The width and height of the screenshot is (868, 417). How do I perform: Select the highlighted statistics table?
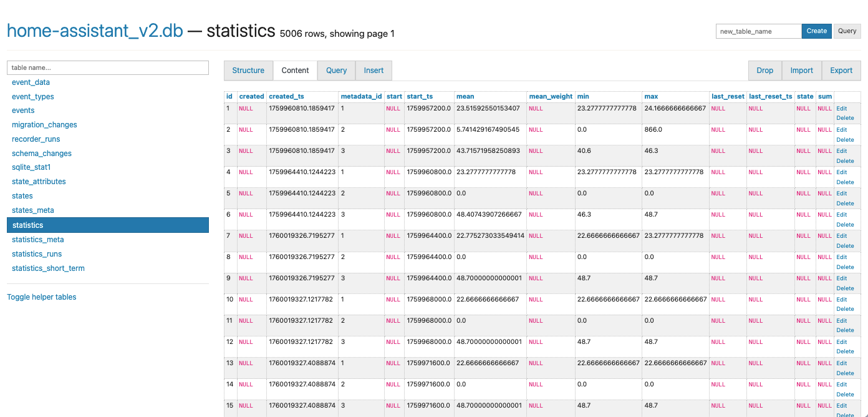[x=108, y=225]
